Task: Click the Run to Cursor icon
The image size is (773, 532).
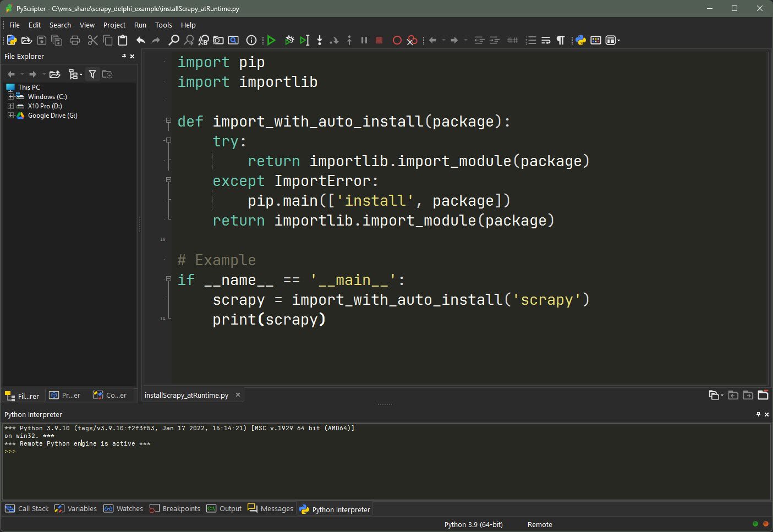Action: (304, 40)
